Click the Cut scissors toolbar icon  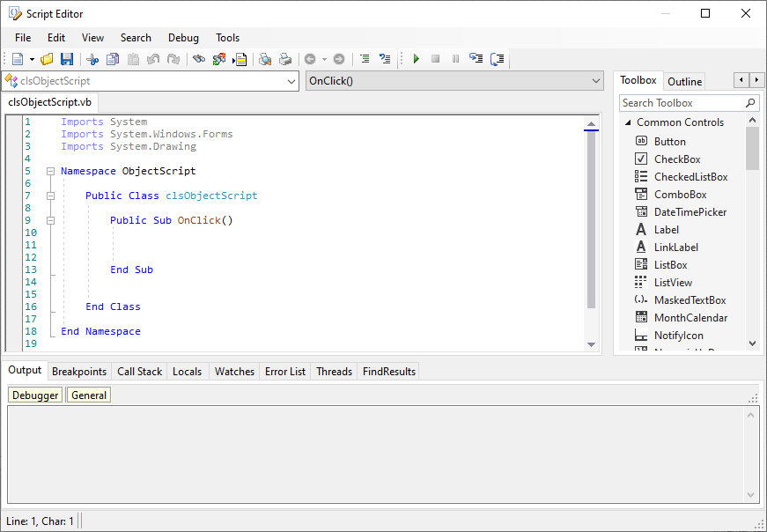[x=92, y=59]
